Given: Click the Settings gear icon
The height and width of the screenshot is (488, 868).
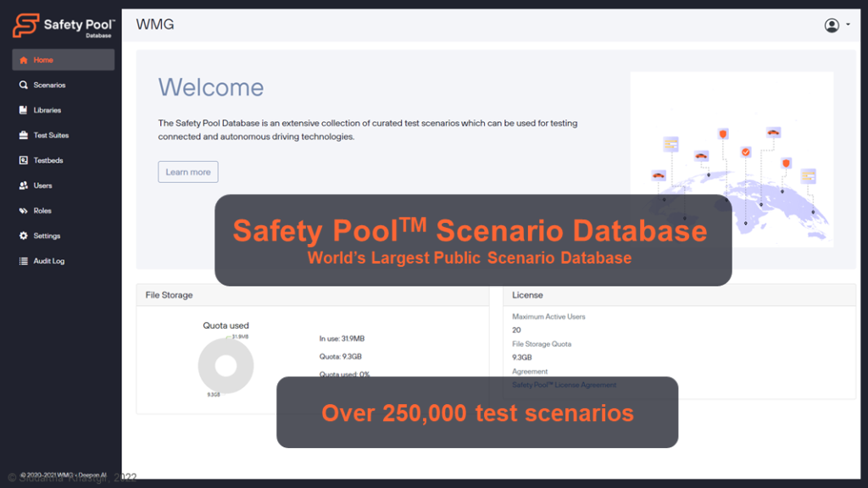Looking at the screenshot, I should pos(23,236).
